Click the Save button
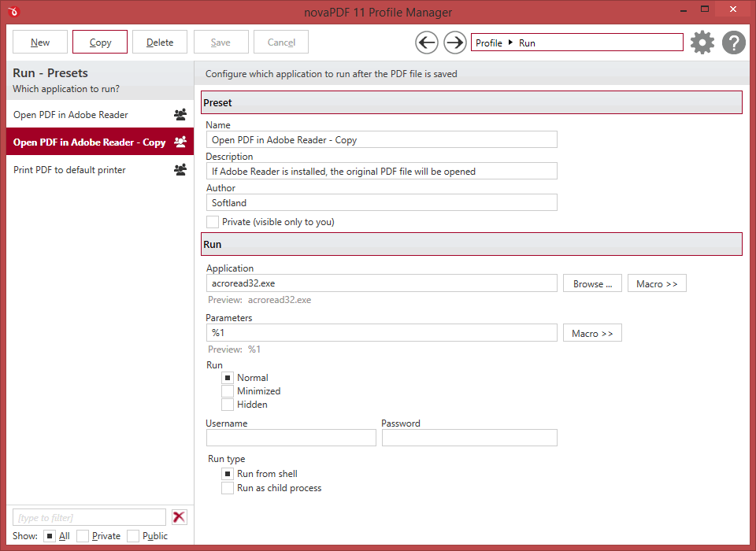This screenshot has width=756, height=551. [220, 42]
